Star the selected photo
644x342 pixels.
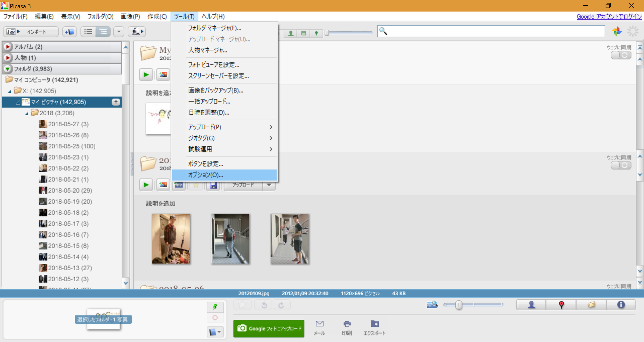242,305
